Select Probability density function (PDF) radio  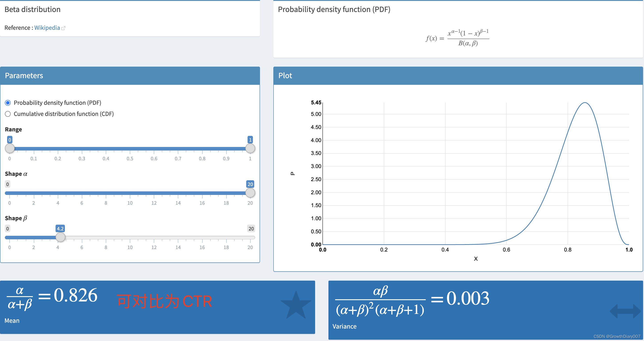tap(8, 103)
